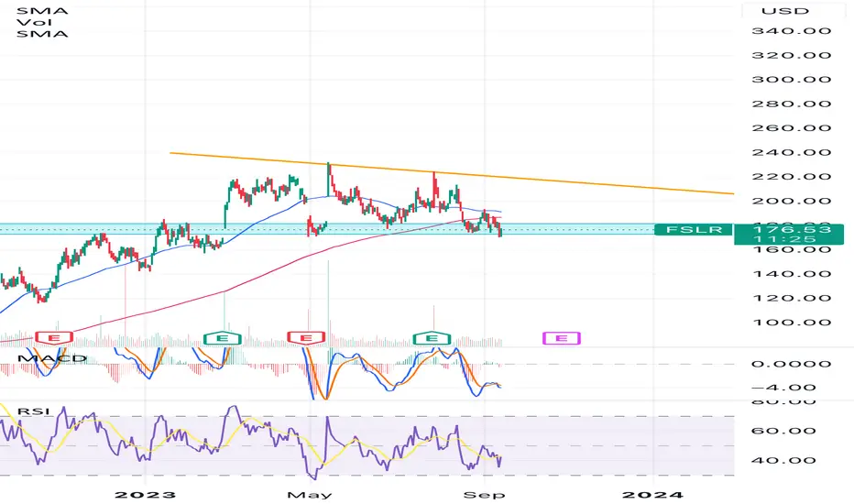Click the 320.00 price axis label

click(792, 55)
